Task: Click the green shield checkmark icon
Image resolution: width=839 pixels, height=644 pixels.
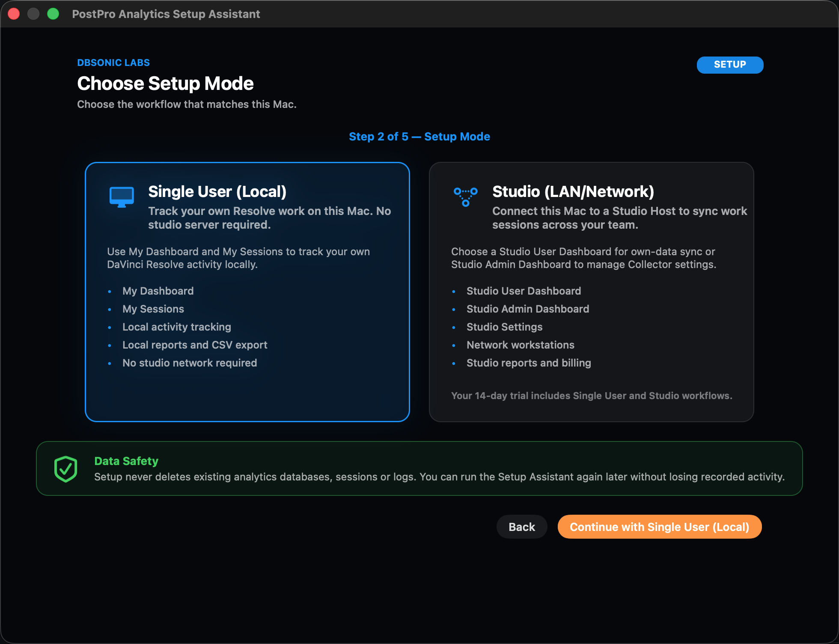Action: point(65,469)
